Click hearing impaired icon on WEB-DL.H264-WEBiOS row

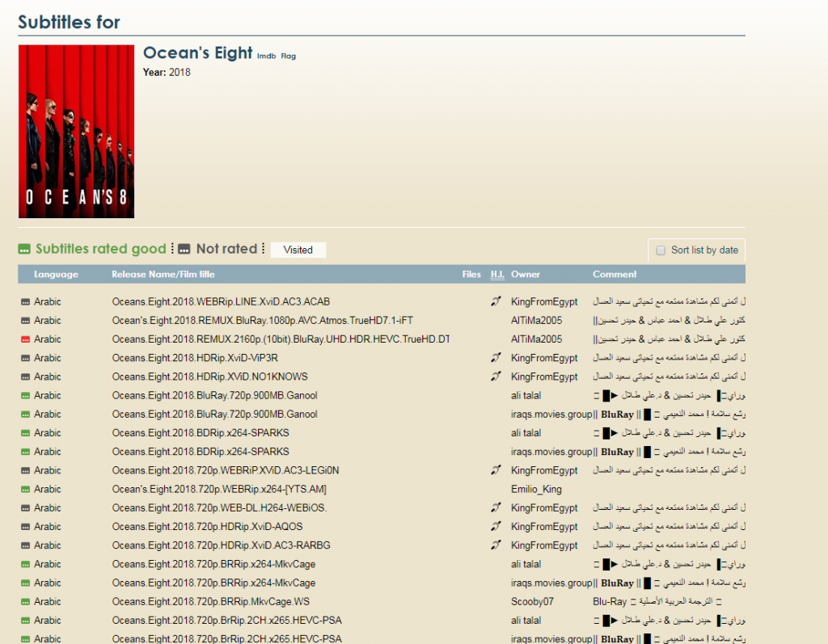496,508
